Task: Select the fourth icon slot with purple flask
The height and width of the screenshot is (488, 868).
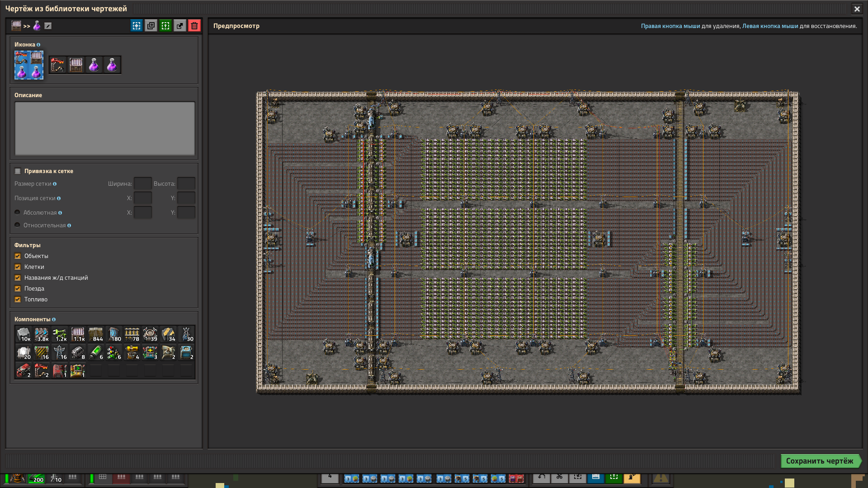Action: click(x=112, y=65)
